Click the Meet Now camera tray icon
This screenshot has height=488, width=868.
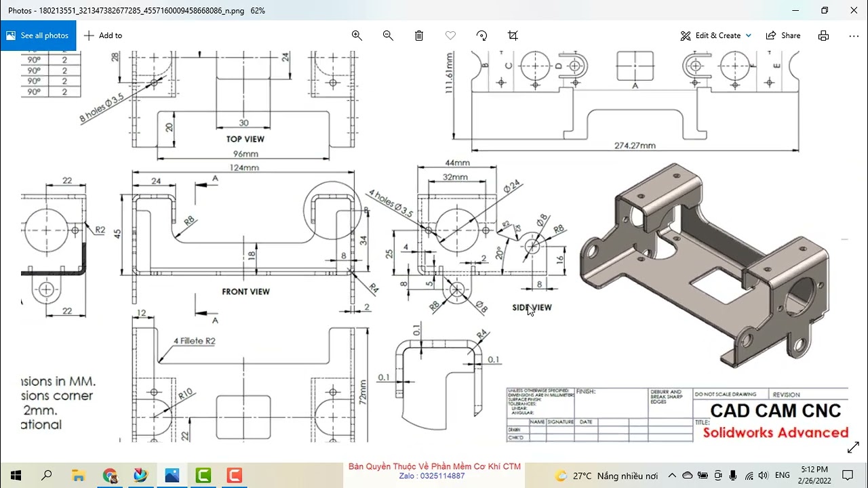click(718, 476)
